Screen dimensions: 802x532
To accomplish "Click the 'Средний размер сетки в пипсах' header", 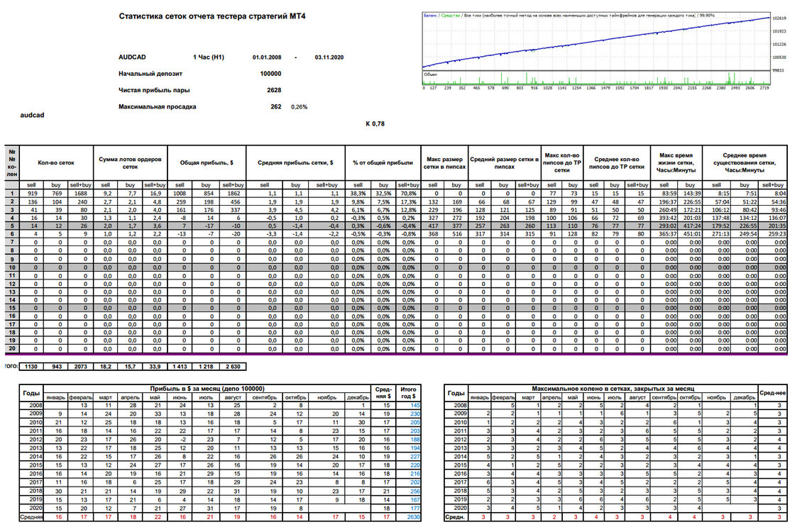I will [x=505, y=162].
